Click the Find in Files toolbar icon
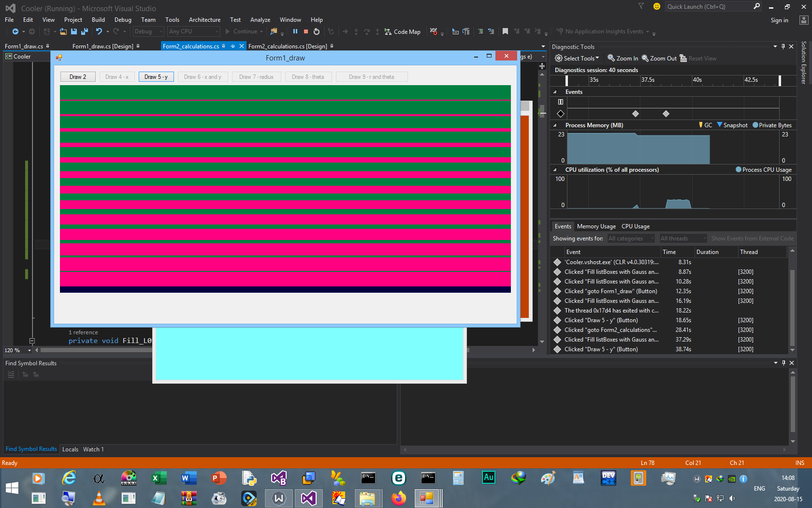This screenshot has height=508, width=812. click(274, 31)
